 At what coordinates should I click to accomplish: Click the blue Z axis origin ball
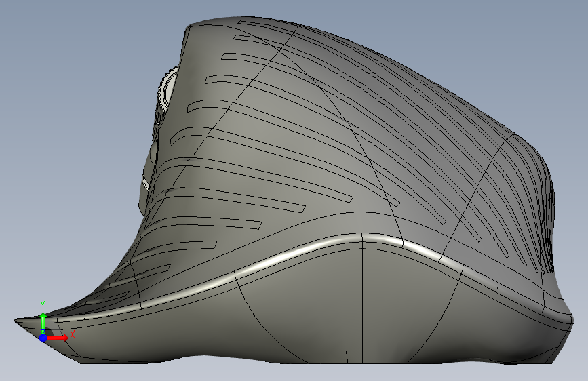[x=43, y=338]
